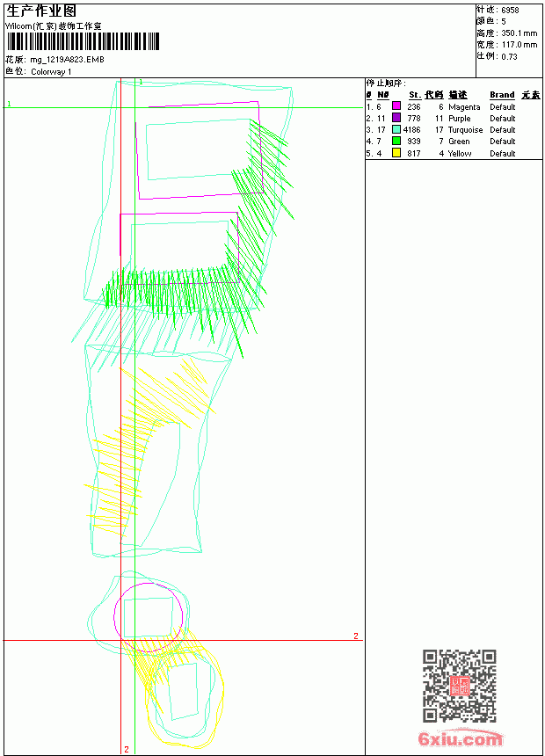Click the stitch count value 6958
Screen dimensions: 545x756
(510, 11)
